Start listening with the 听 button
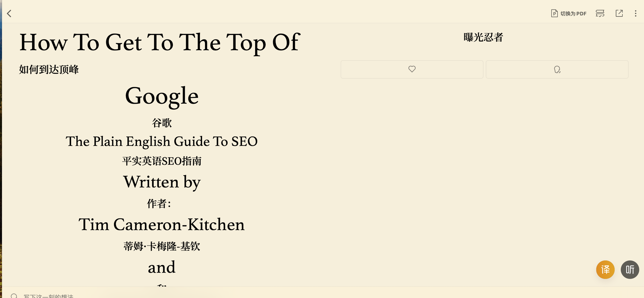Viewport: 644px width, 298px height. (630, 270)
